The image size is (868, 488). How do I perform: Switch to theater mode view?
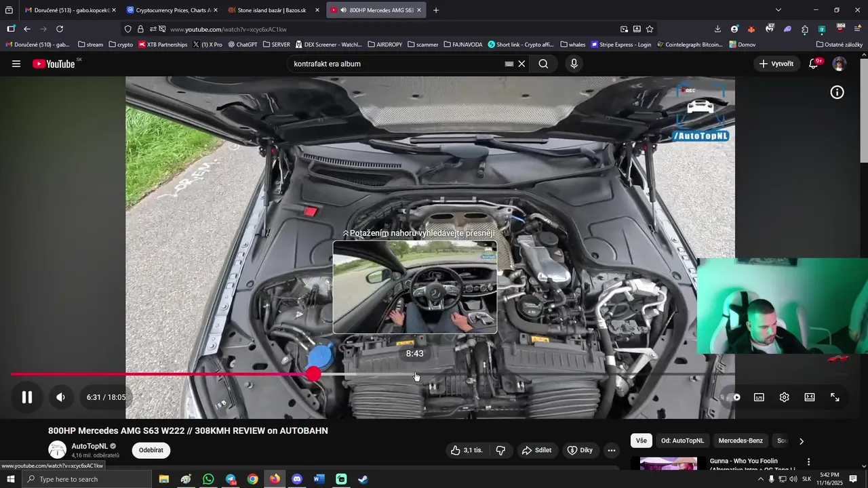[810, 397]
